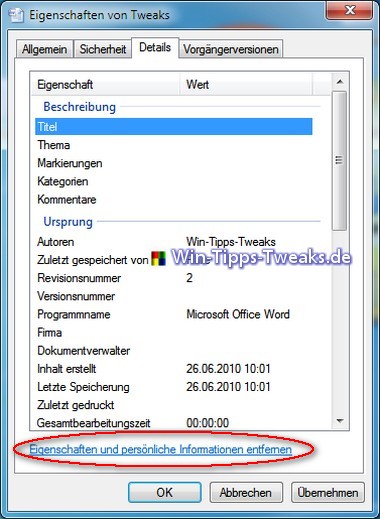Select the Zuletzt gespeichert von row
The height and width of the screenshot is (519, 380).
pyautogui.click(x=174, y=260)
